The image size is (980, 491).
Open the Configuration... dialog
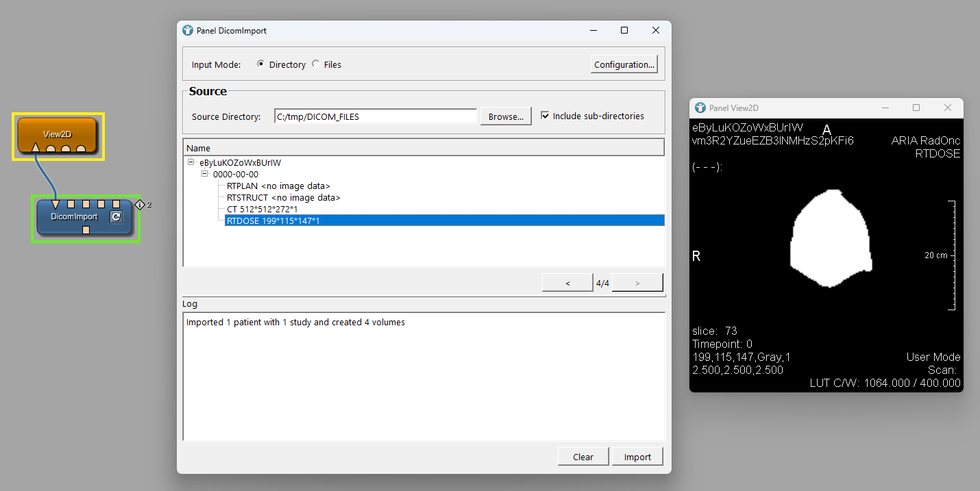(624, 64)
